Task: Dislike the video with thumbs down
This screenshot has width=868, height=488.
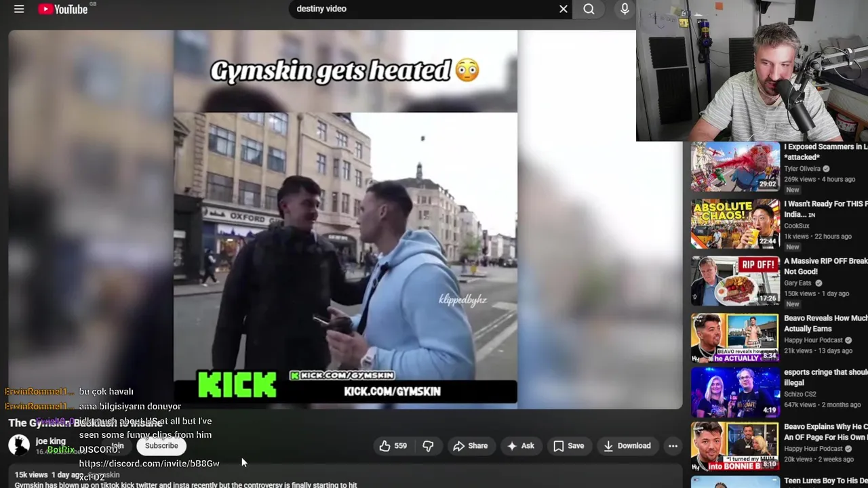Action: pos(428,445)
